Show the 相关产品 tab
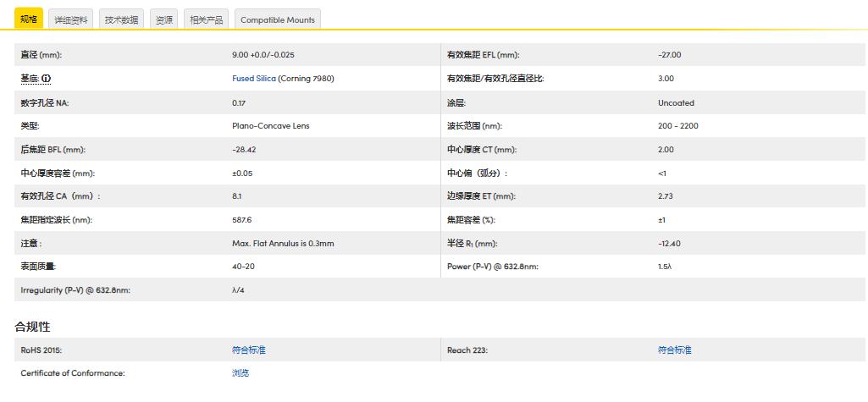This screenshot has height=402, width=868. (x=206, y=19)
